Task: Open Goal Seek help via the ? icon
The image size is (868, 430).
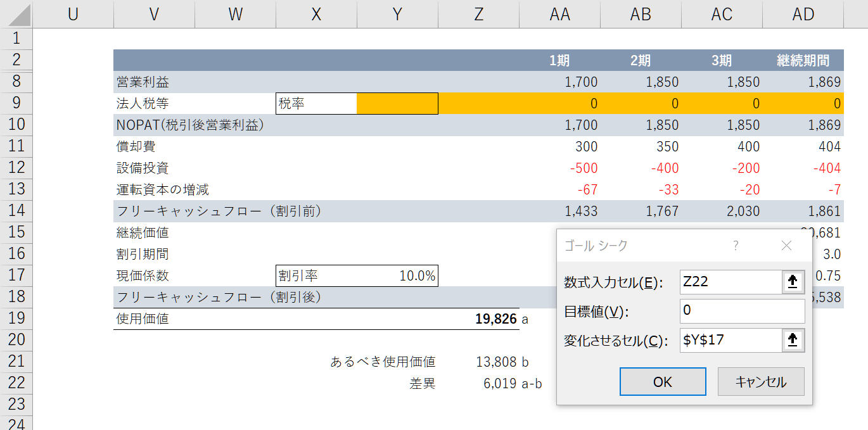Action: pos(736,245)
